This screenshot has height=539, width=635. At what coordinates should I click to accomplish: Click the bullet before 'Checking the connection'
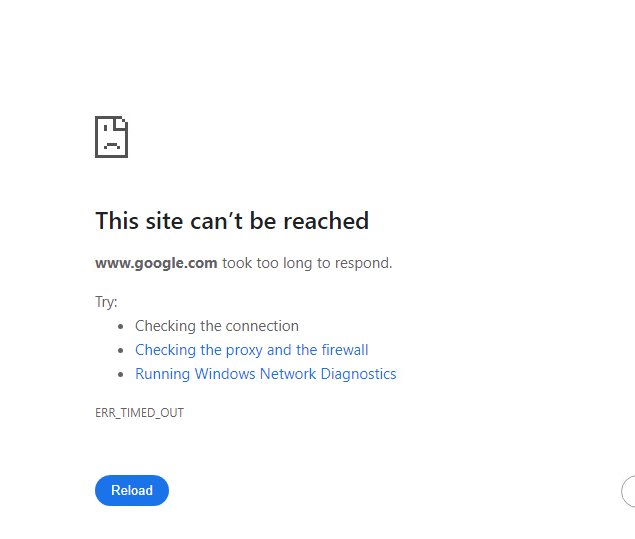pyautogui.click(x=121, y=326)
